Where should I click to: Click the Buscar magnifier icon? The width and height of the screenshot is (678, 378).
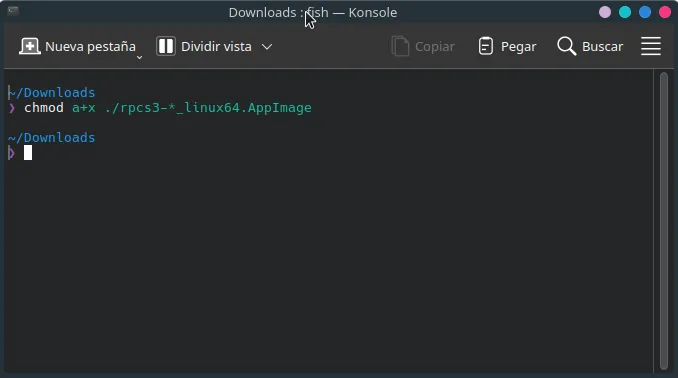pyautogui.click(x=566, y=46)
